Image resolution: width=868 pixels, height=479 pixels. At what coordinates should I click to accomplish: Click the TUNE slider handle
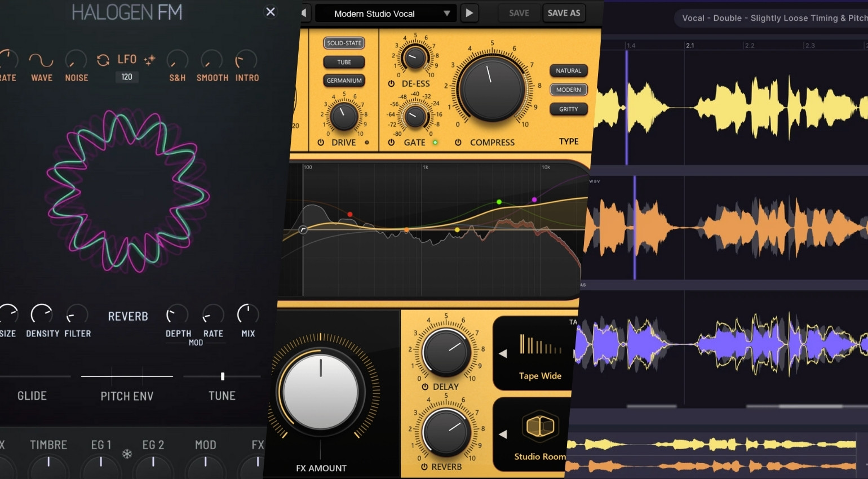(x=223, y=376)
